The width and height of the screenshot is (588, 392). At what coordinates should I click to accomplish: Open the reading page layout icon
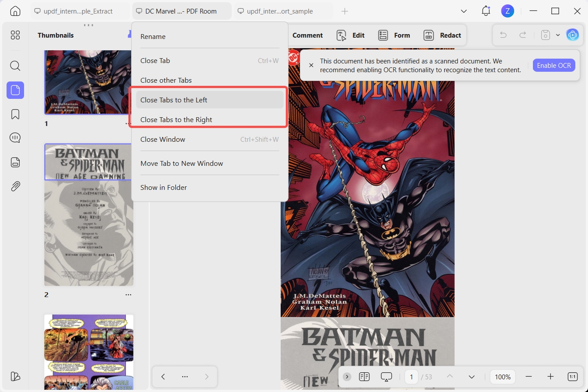tap(364, 377)
